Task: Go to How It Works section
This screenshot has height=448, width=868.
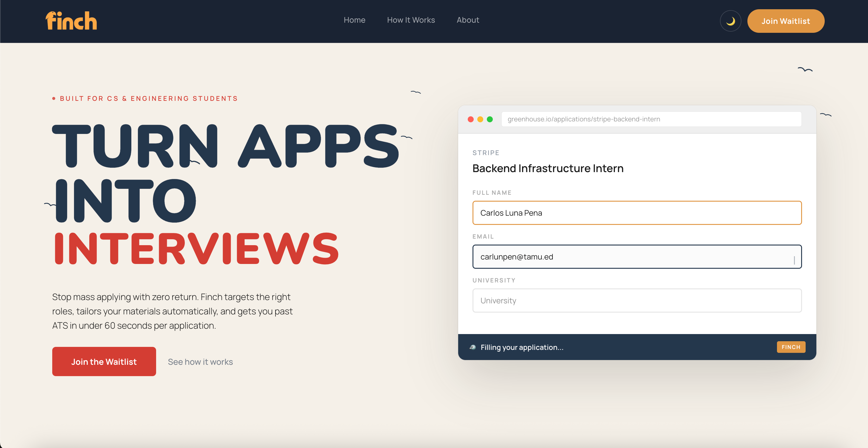Action: 411,20
